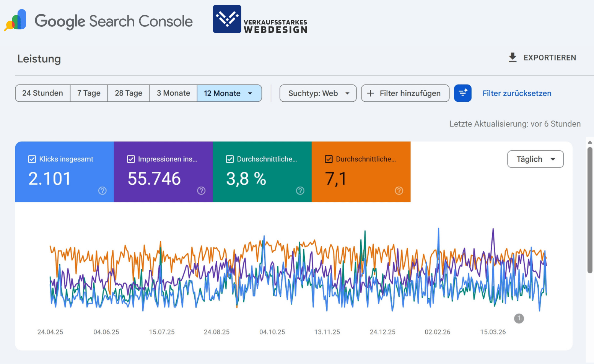Open the blue filter settings sliders icon
This screenshot has width=594, height=364.
pos(463,93)
